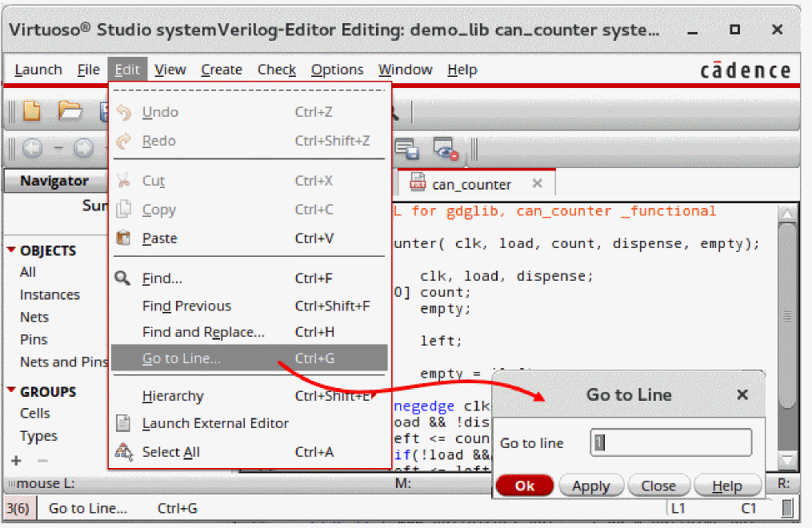Click the Copy pages icon
812x528 pixels.
coord(123,209)
